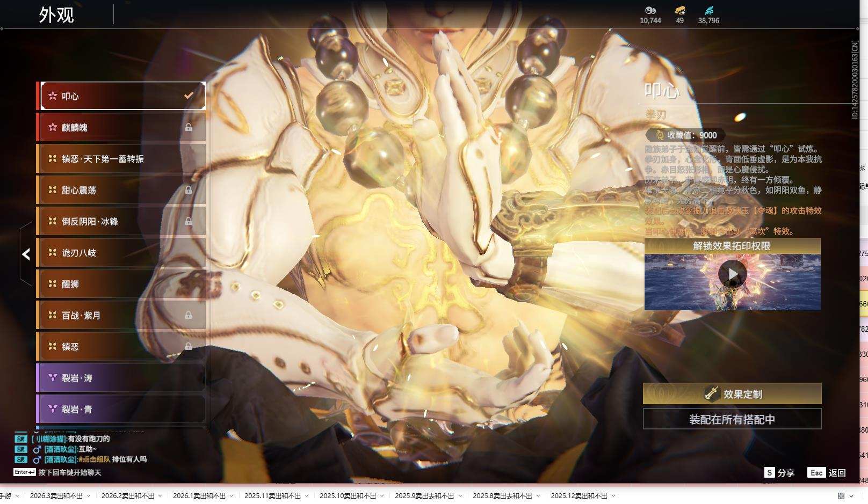The image size is (868, 504).
Task: Click the #点击组队 team-up link in chat
Action: click(94, 459)
